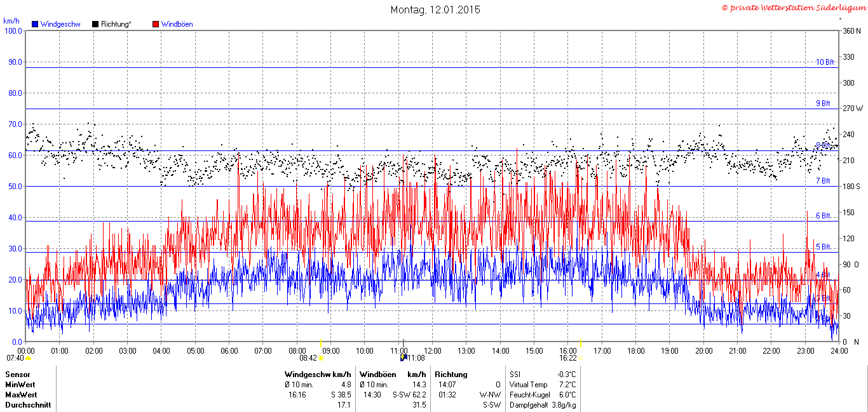The height and width of the screenshot is (412, 868).
Task: Click the Windböen km/h table header
Action: [x=393, y=375]
